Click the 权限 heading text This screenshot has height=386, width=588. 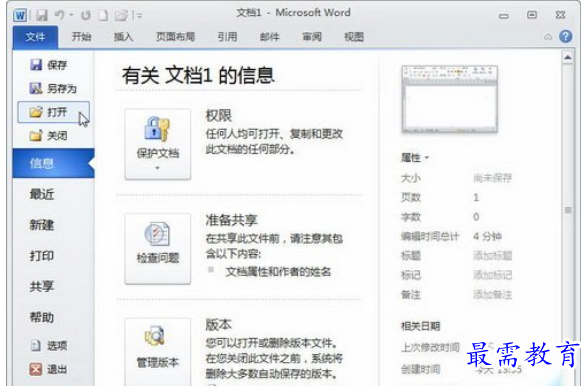pos(219,116)
